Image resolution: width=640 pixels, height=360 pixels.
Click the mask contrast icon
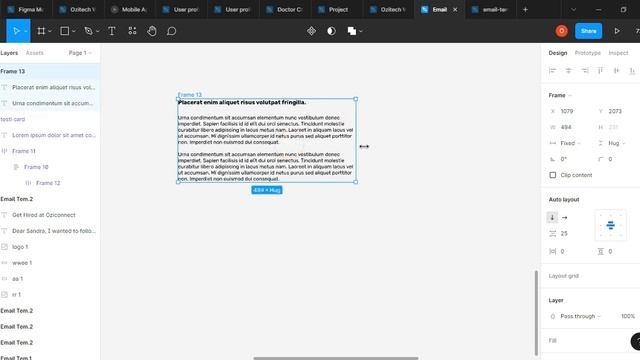pos(331,31)
